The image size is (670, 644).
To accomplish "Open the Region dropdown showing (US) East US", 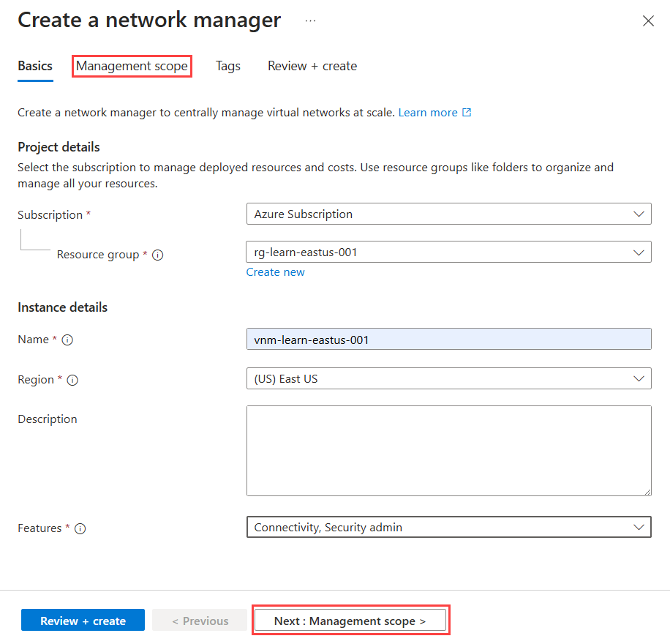I will click(x=448, y=378).
